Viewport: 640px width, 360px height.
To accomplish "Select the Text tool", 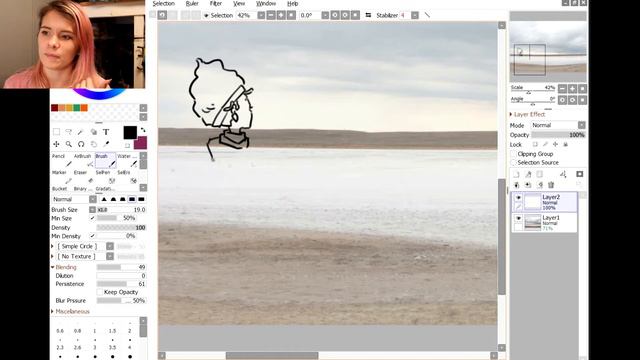I will (x=106, y=132).
